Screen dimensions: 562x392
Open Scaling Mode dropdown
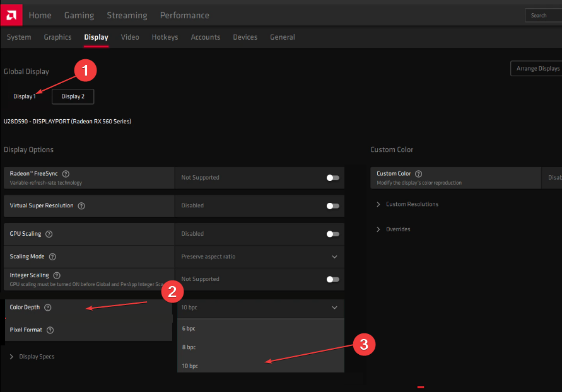[259, 257]
